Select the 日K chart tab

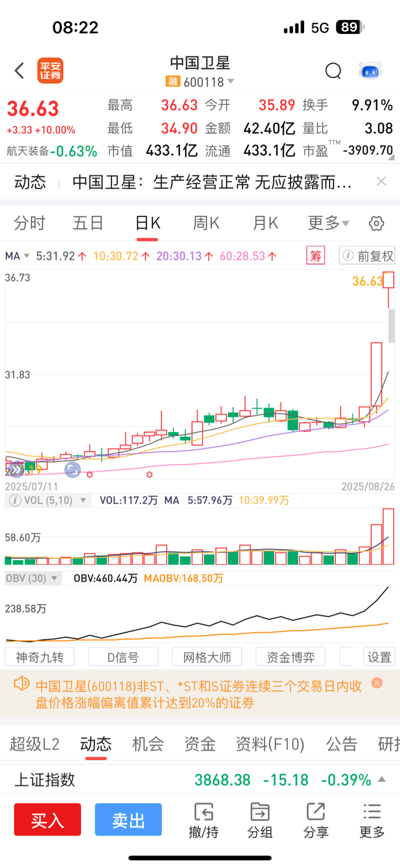[147, 223]
